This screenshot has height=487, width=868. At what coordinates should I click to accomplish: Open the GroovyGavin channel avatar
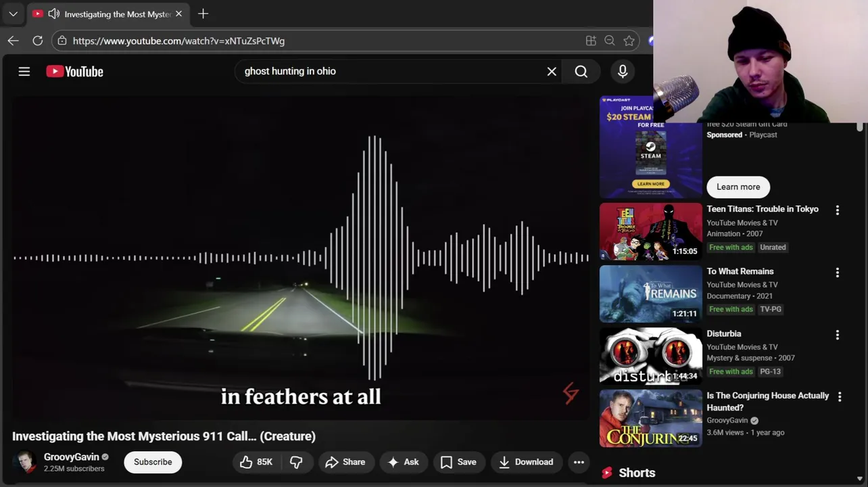pyautogui.click(x=26, y=462)
